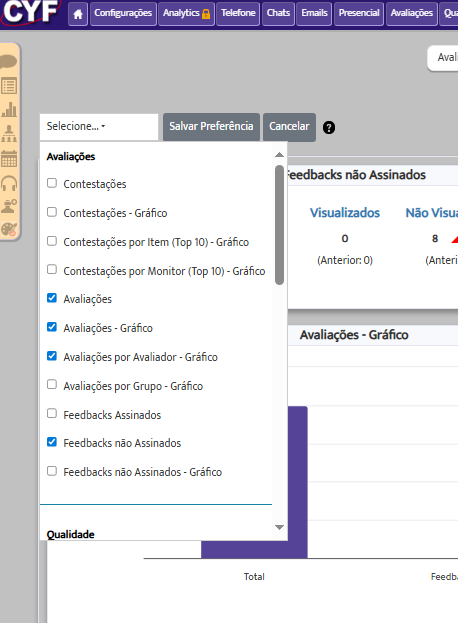The image size is (458, 623).
Task: Click the list scroll up arrow
Action: [x=279, y=155]
